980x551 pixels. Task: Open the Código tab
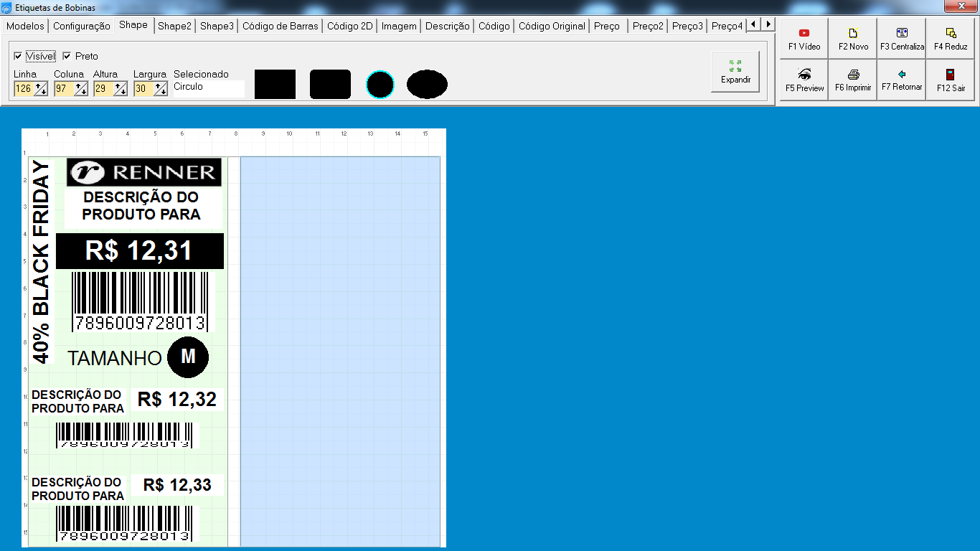(x=494, y=26)
